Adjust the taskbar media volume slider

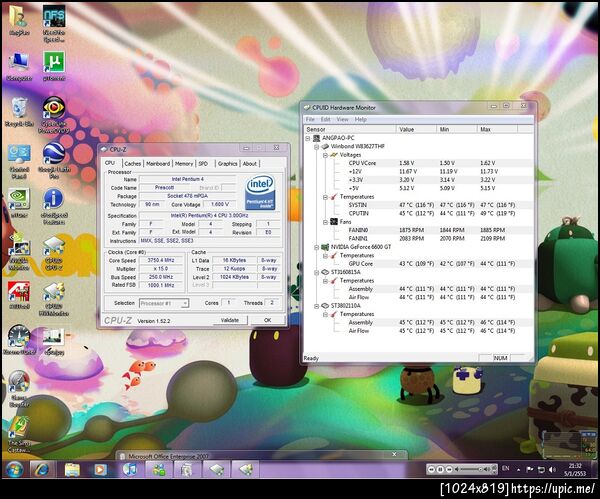point(470,469)
